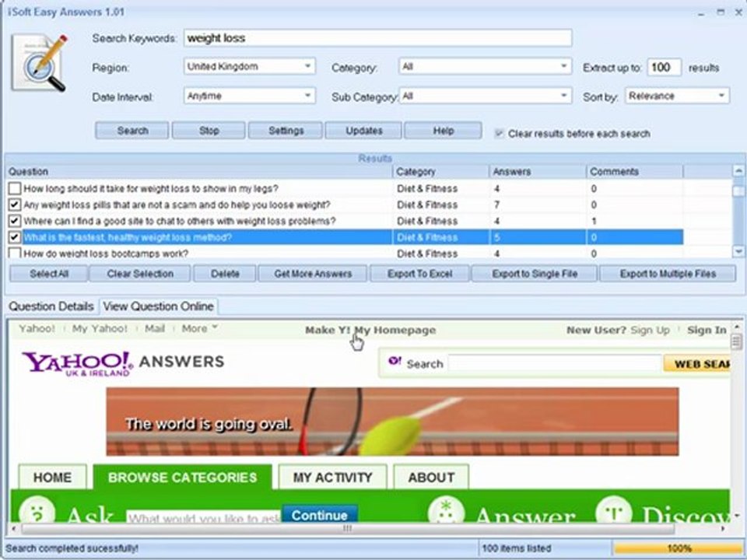Click the Mail link in Yahoo bar
The width and height of the screenshot is (747, 560).
[155, 328]
